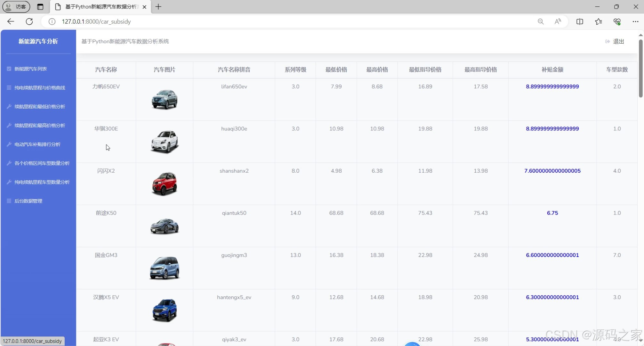Click the 闪闪X2 subsidy value link
This screenshot has height=346, width=644.
point(552,171)
